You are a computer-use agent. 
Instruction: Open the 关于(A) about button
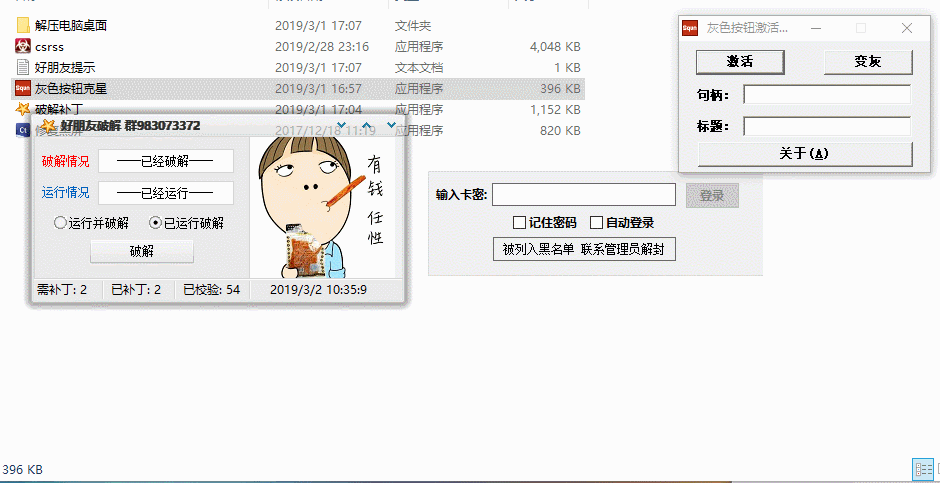pos(804,154)
